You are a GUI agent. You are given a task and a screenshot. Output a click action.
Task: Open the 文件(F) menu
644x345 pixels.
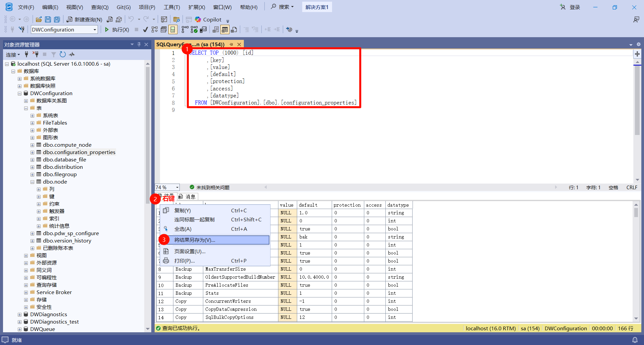[26, 7]
